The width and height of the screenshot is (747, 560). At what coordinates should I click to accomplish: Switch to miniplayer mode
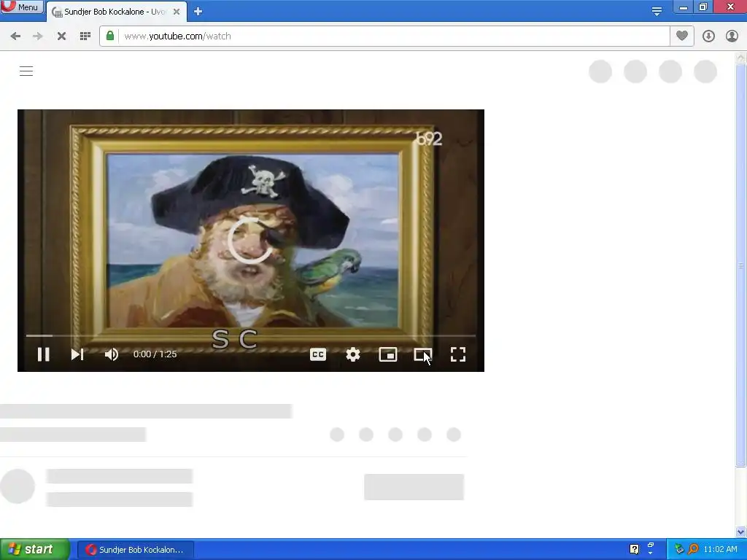pos(388,354)
